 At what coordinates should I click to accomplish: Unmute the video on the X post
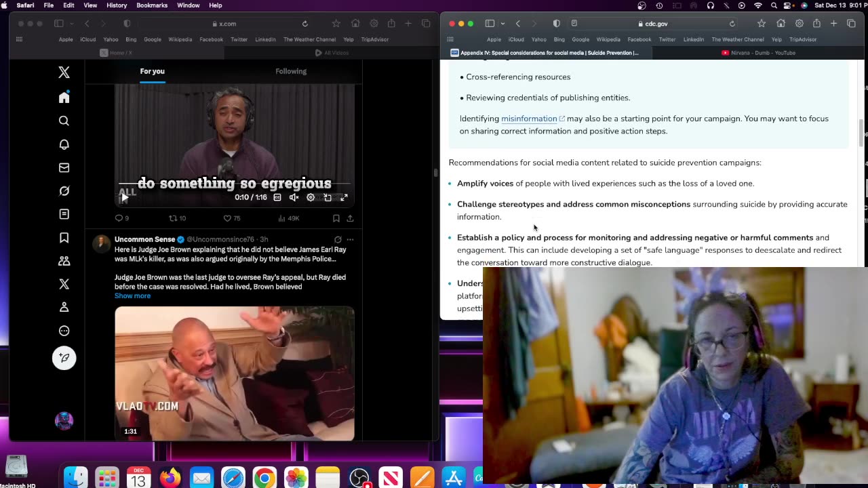coord(294,197)
